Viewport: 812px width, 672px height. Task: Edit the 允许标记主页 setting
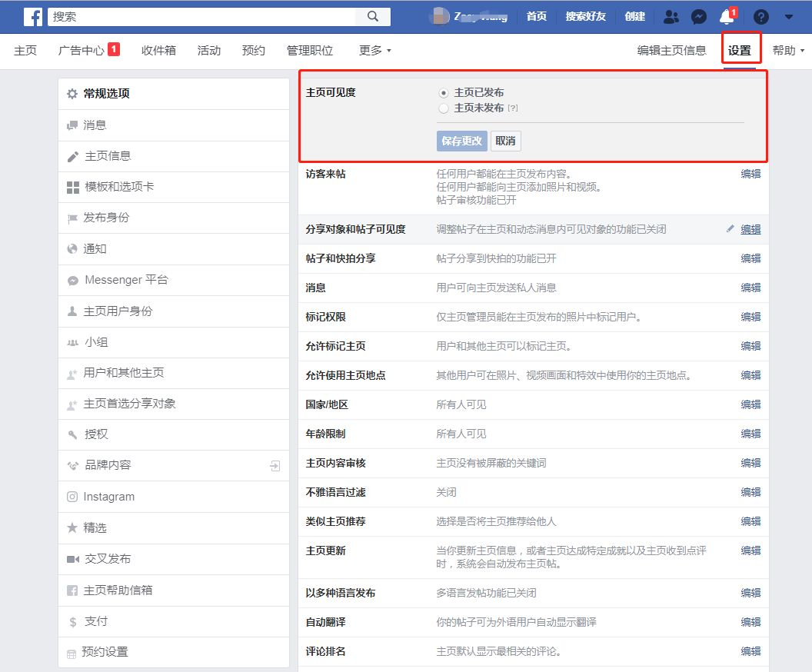click(x=750, y=346)
